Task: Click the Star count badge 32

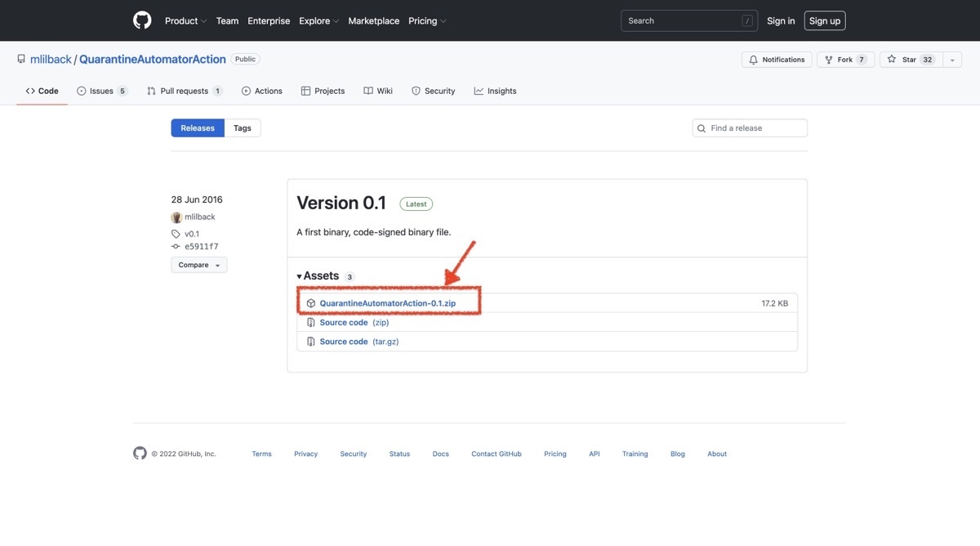Action: point(928,60)
